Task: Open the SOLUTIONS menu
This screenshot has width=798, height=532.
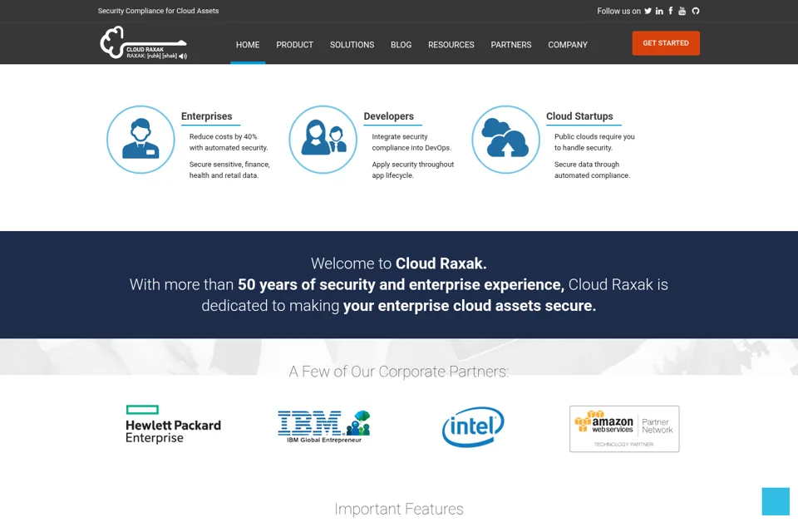Action: pyautogui.click(x=352, y=45)
